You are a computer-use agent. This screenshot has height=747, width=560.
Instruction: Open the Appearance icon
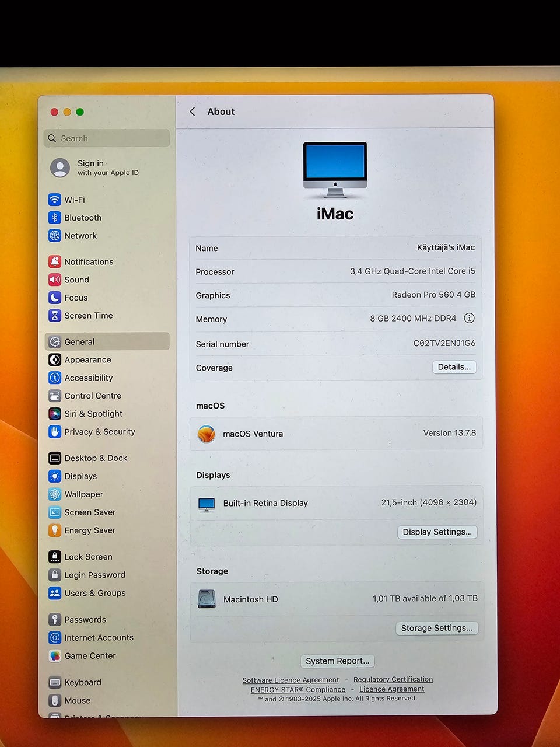click(55, 360)
